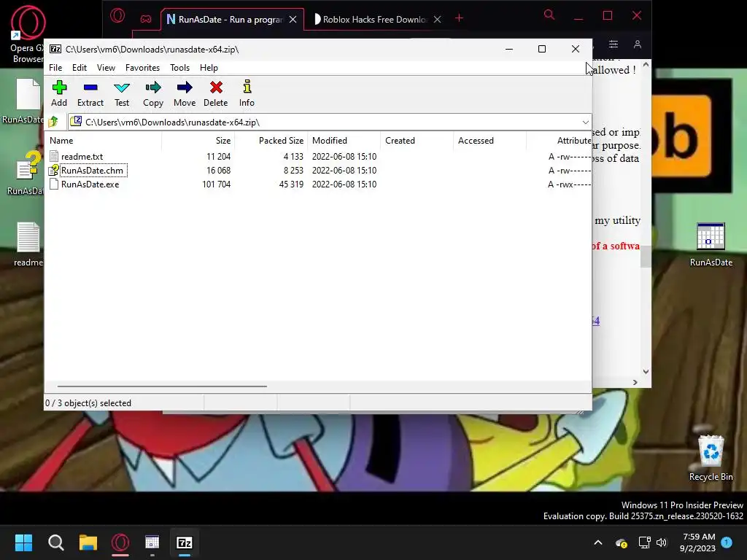Open the View menu
This screenshot has width=747, height=560.
106,68
